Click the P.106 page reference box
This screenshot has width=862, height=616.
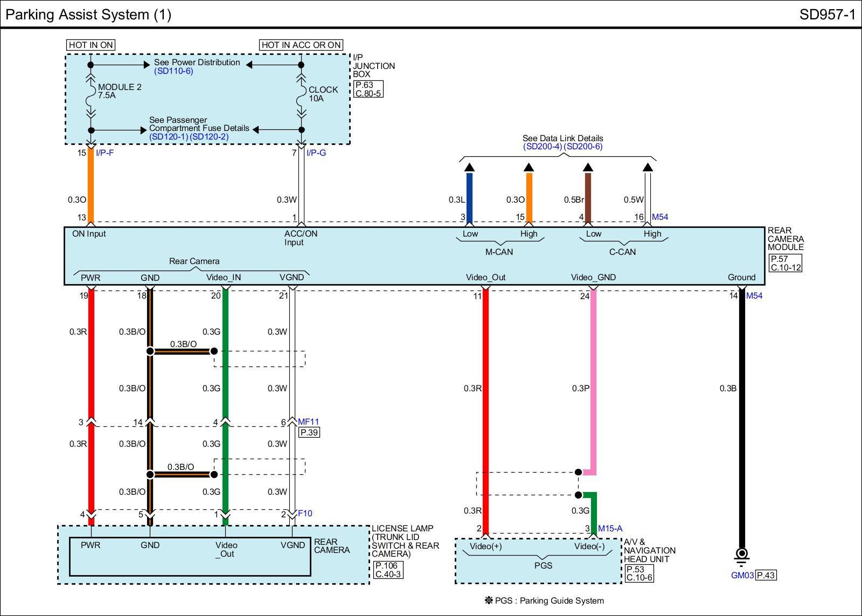386,566
